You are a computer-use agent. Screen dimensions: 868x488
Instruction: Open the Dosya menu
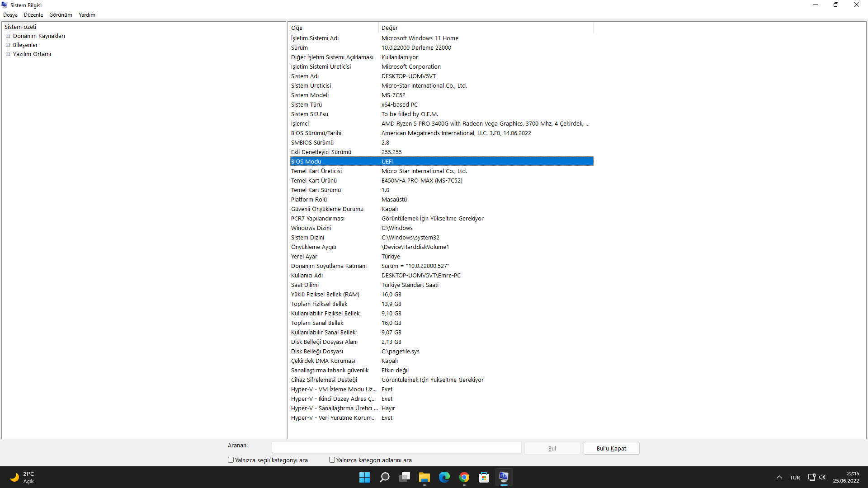[x=10, y=15]
